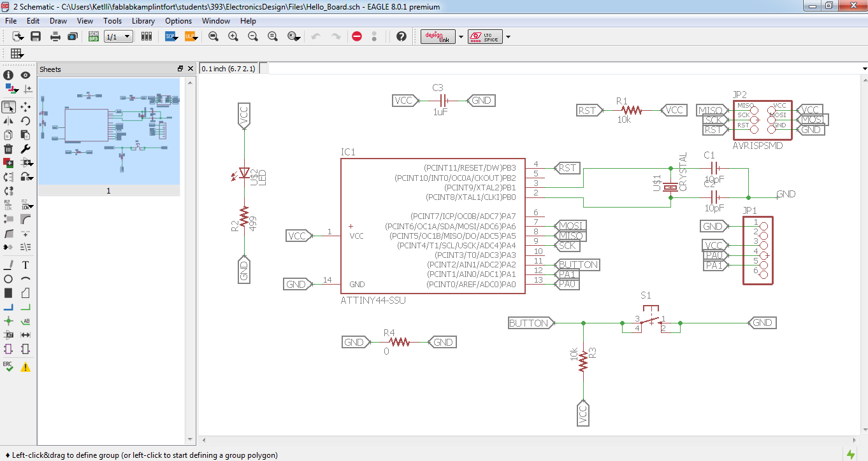Viewport: 868px width, 461px height.
Task: Open Help via the question mark icon
Action: [401, 36]
